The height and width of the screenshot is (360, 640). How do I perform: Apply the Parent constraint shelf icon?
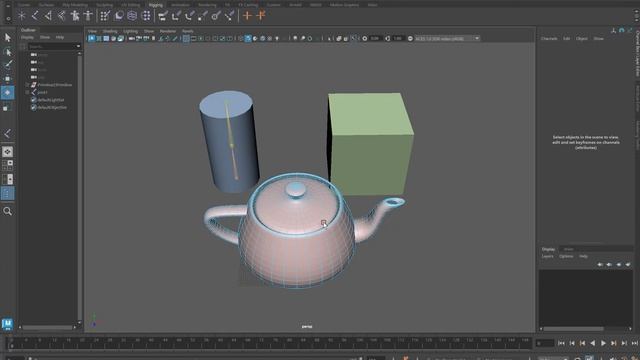[x=163, y=16]
